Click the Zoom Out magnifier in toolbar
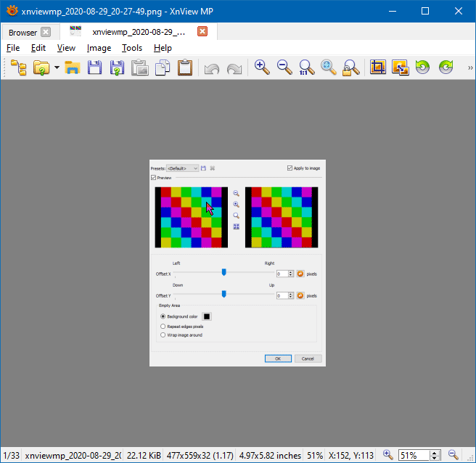476x463 pixels. click(x=284, y=67)
